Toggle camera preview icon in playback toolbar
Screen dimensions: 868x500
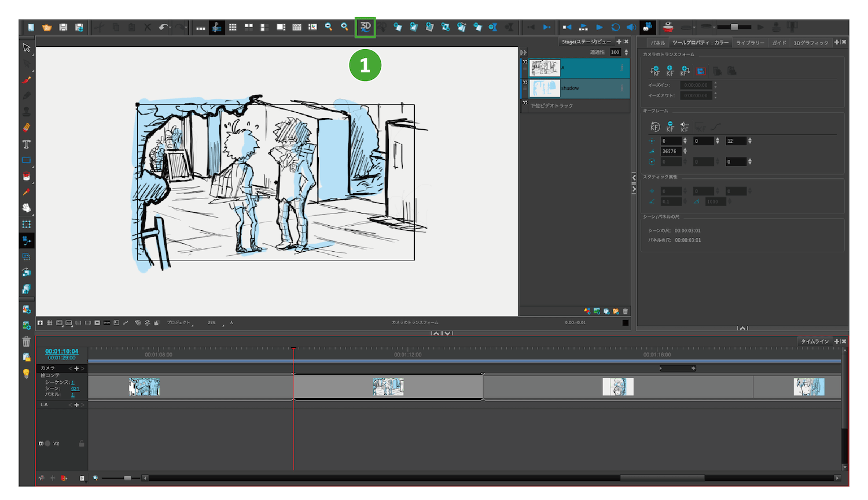[x=648, y=27]
